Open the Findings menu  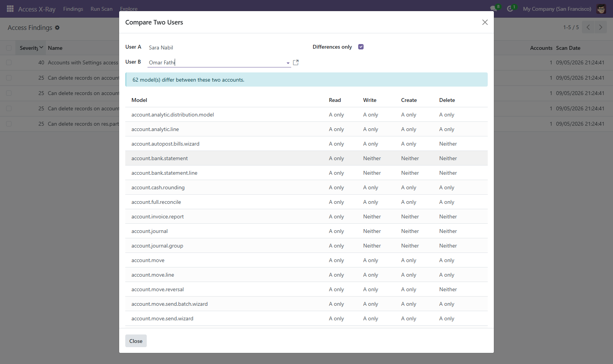tap(73, 9)
